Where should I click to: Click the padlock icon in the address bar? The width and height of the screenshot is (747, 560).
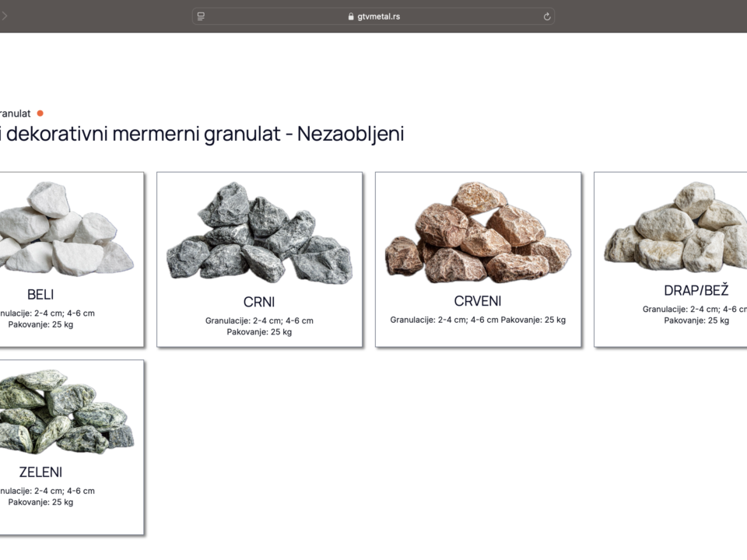[352, 16]
